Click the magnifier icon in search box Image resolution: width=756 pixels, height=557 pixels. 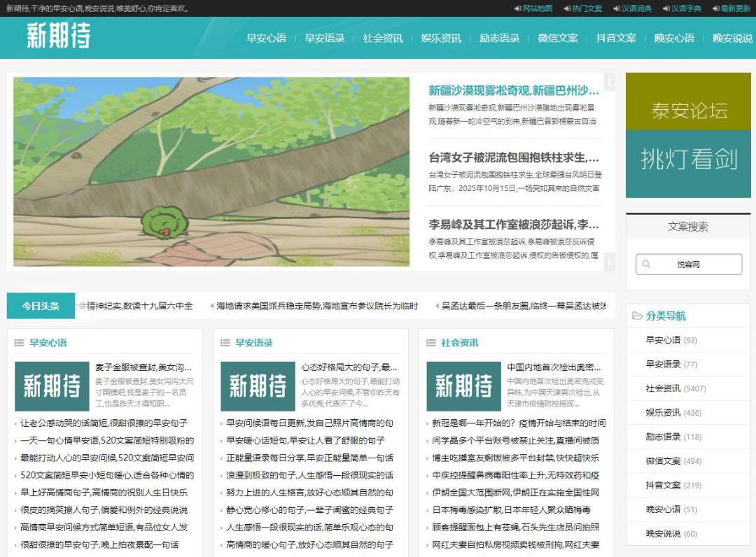pyautogui.click(x=646, y=265)
